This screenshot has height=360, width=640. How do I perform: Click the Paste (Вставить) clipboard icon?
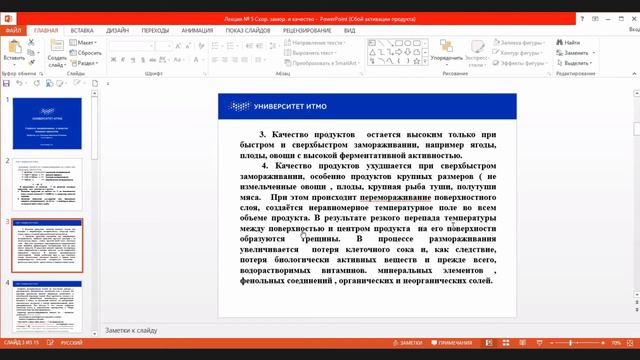pos(14,47)
